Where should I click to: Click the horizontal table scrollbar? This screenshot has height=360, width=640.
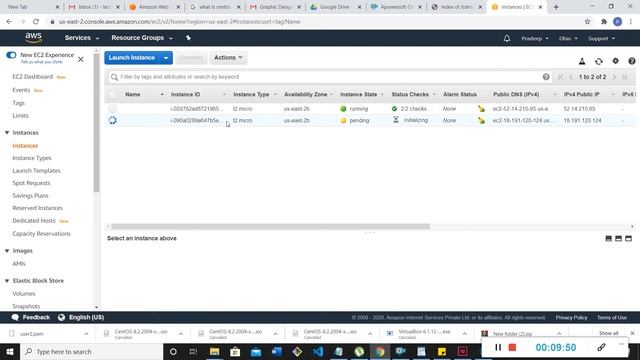coord(270,227)
